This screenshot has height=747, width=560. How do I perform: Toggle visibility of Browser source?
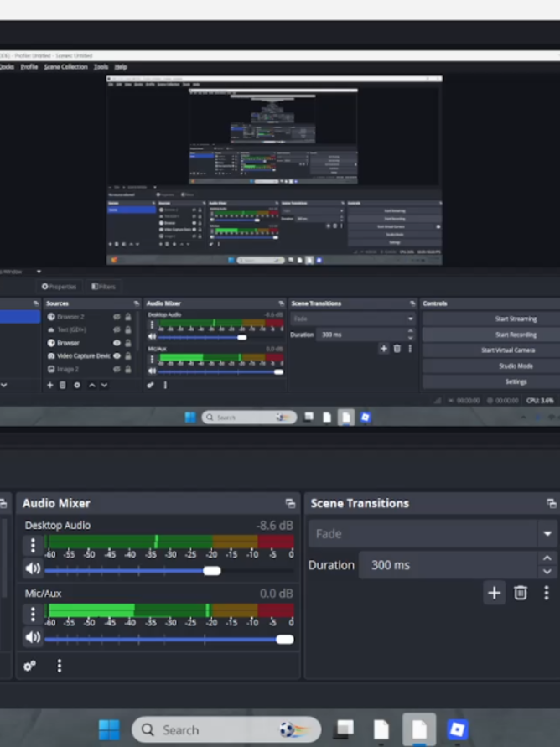tap(117, 343)
